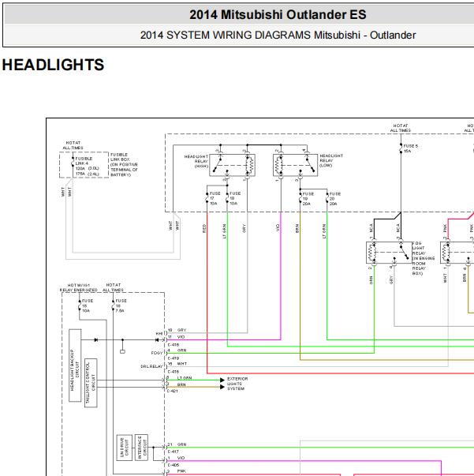Click the vertical 'VIO' wire label
This screenshot has width=474, height=476.
(x=278, y=227)
